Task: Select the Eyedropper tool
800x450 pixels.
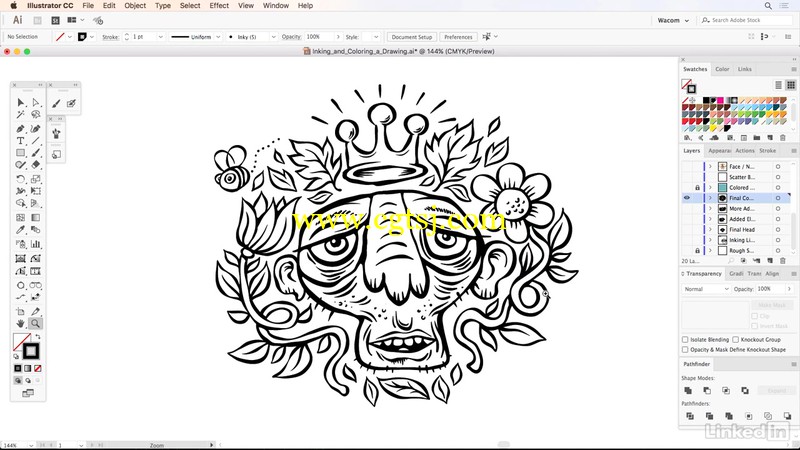Action: 20,230
